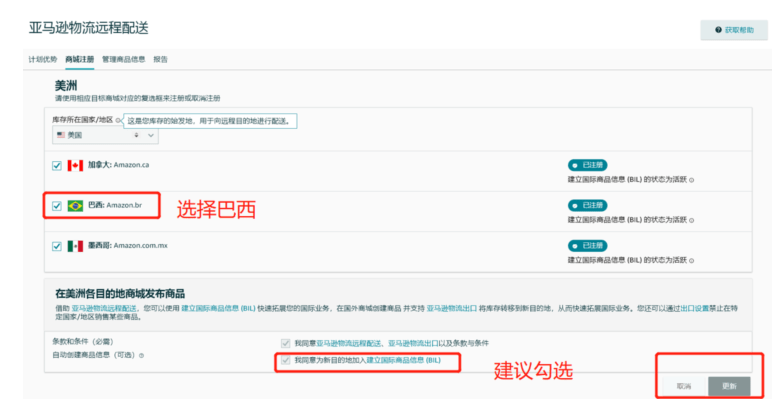Open 亚马逊物流远程配送 link in terms agreement line
776x402 pixels.
tap(349, 343)
